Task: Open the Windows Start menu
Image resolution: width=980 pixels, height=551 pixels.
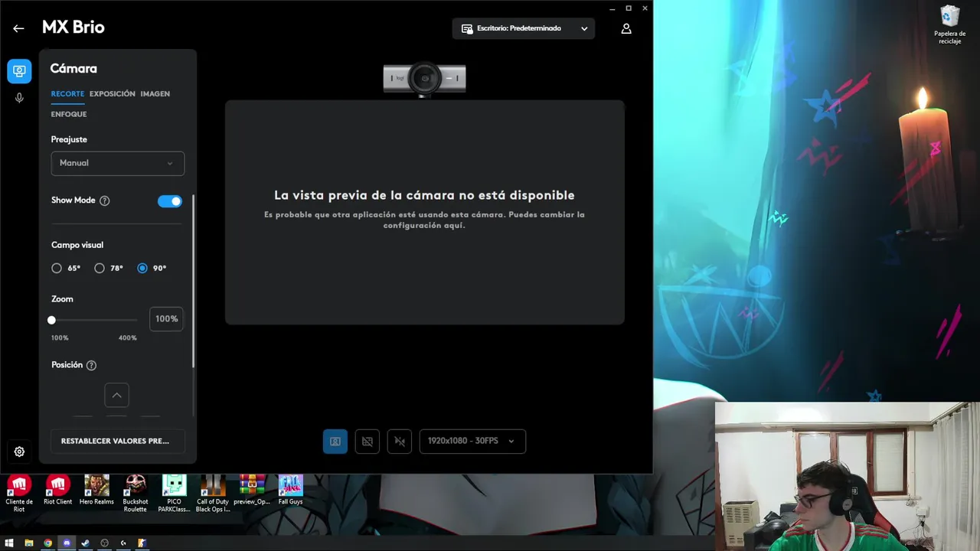Action: coord(9,543)
